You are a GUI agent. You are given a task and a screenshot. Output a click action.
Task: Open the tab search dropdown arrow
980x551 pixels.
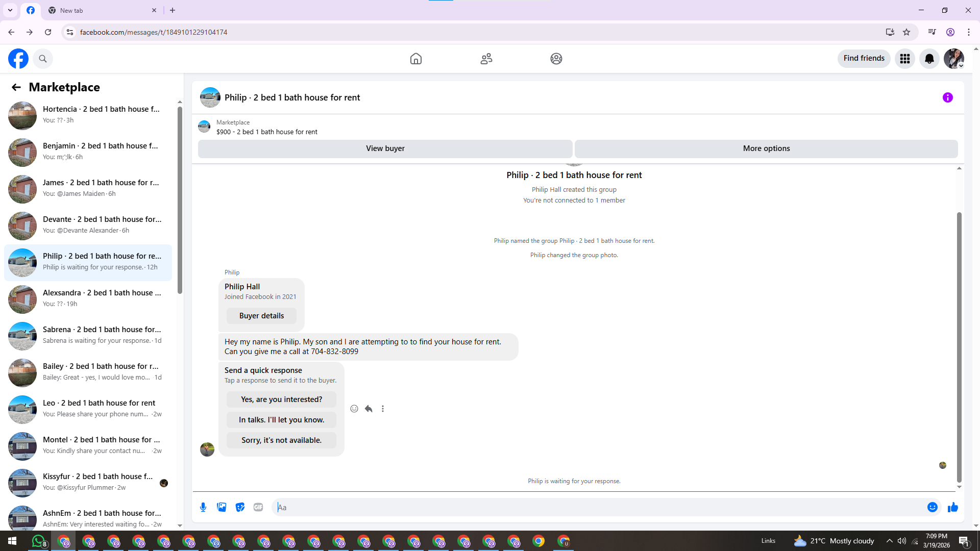click(10, 10)
